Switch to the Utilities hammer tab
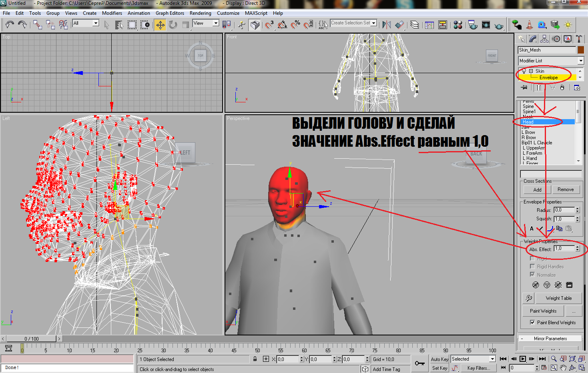This screenshot has height=373, width=588. coord(579,39)
